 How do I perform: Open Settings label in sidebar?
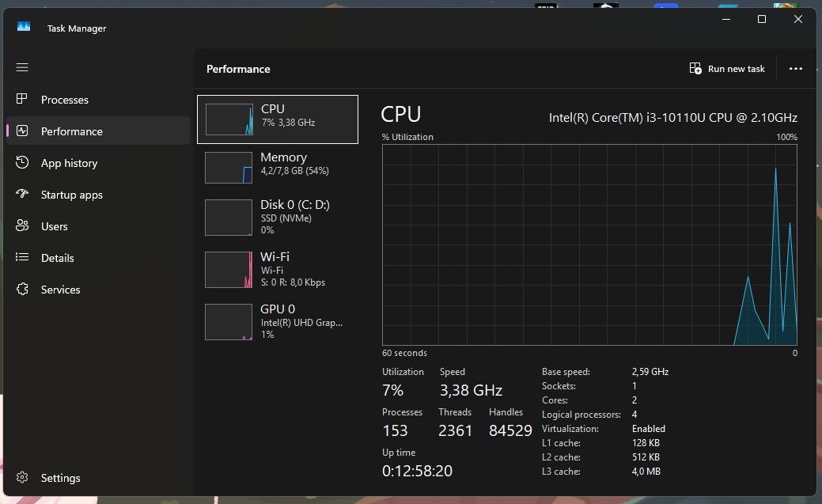tap(61, 479)
